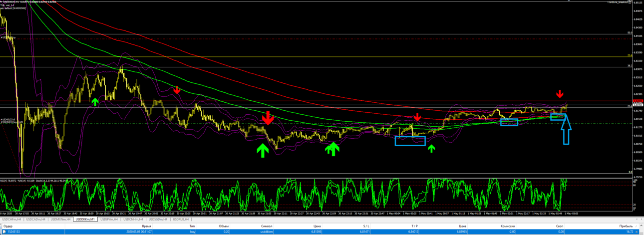Click the order document icon beside 15245133
Screen dimensions: 644x235
4,232
